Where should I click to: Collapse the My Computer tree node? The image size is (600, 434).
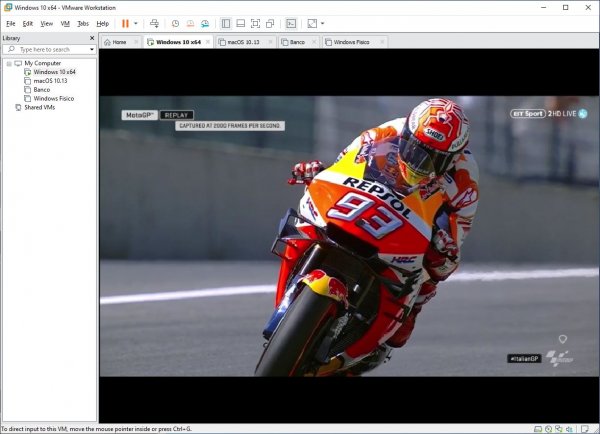click(9, 64)
